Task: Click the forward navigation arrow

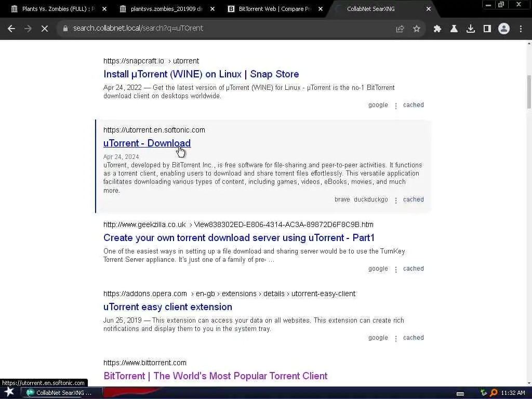Action: 28,29
